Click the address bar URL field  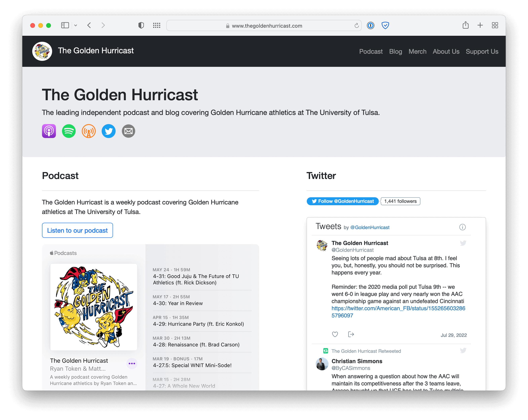click(264, 25)
